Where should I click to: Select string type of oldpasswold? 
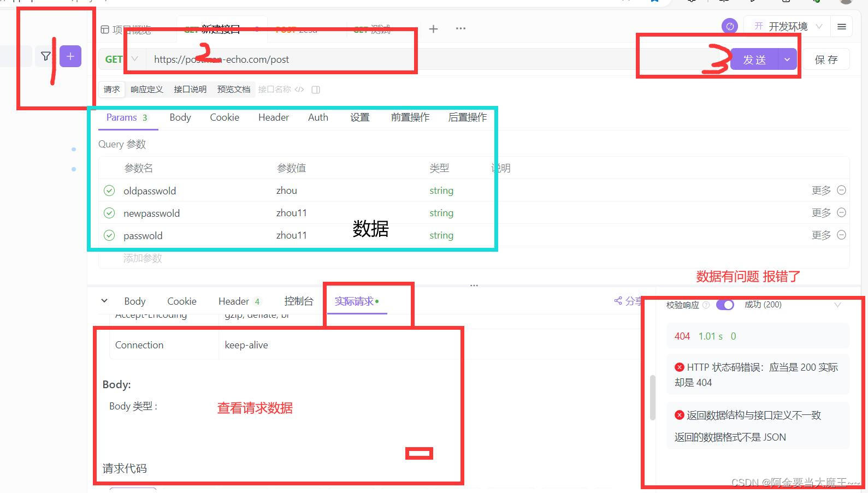tap(441, 191)
